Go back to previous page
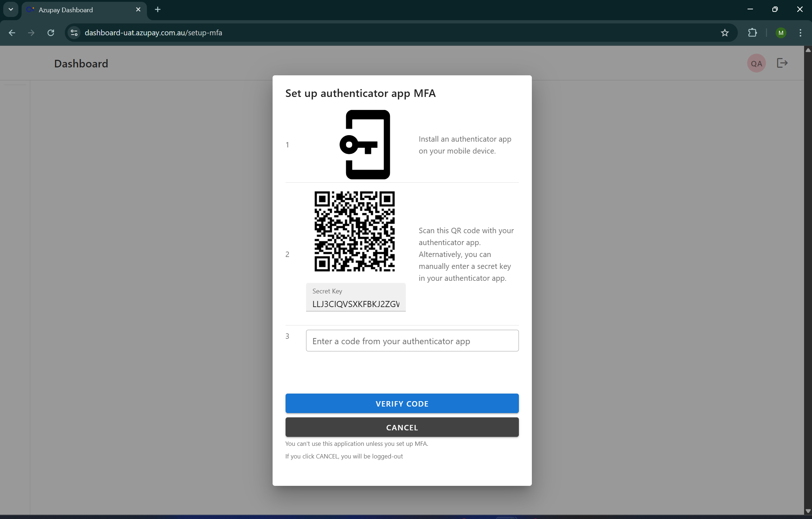Viewport: 812px width, 519px height. tap(12, 33)
